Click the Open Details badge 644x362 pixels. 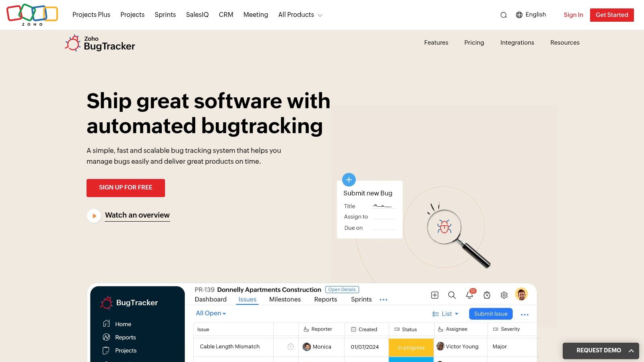342,290
